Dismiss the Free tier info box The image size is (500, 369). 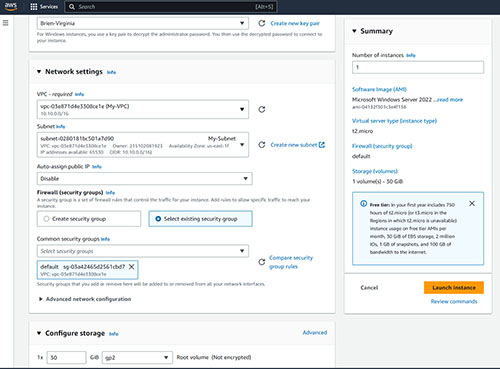(472, 203)
